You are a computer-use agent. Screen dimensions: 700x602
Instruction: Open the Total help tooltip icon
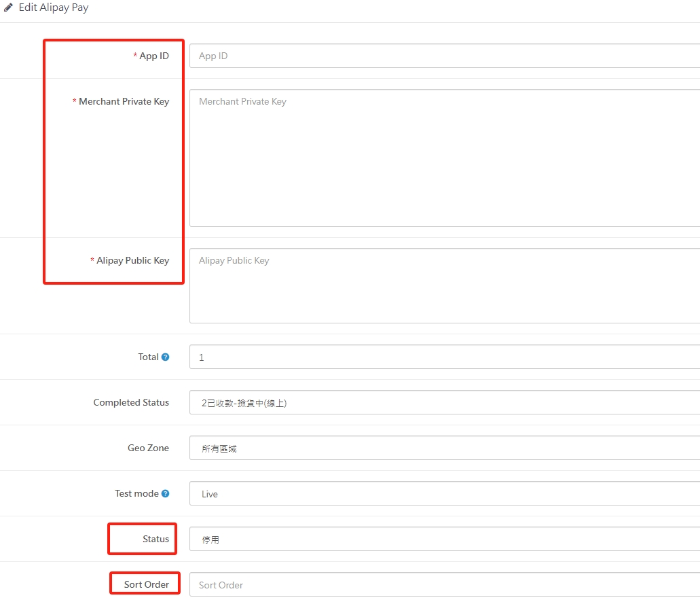tap(165, 357)
